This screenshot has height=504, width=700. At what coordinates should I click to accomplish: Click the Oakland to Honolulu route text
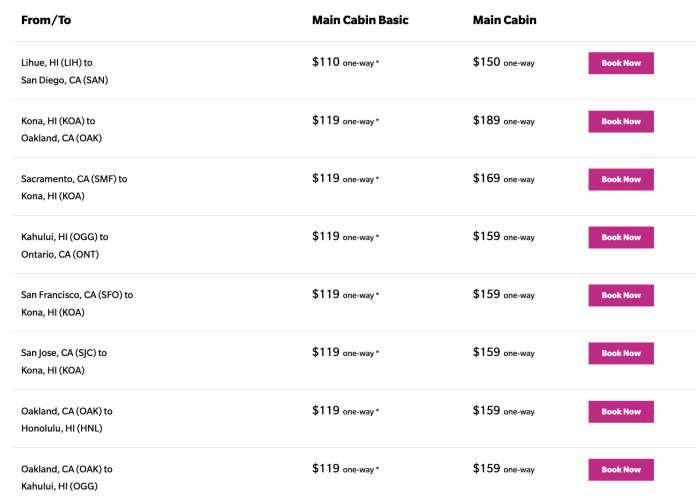click(66, 419)
